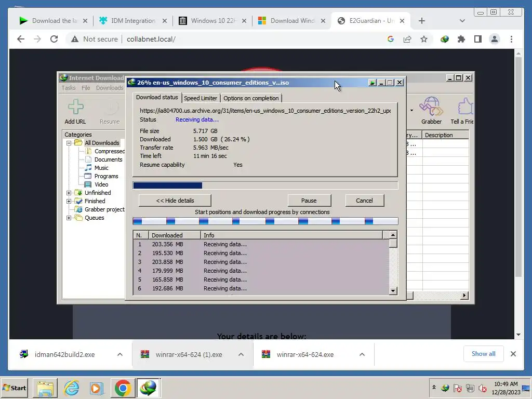532x399 pixels.
Task: Open the Chrome tab search dropdown
Action: tap(462, 21)
